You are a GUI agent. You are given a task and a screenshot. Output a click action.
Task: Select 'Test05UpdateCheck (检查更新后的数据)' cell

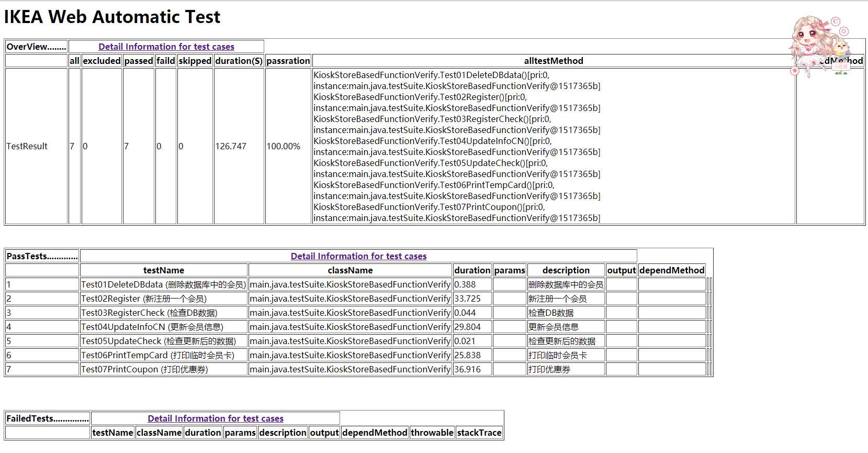(164, 341)
